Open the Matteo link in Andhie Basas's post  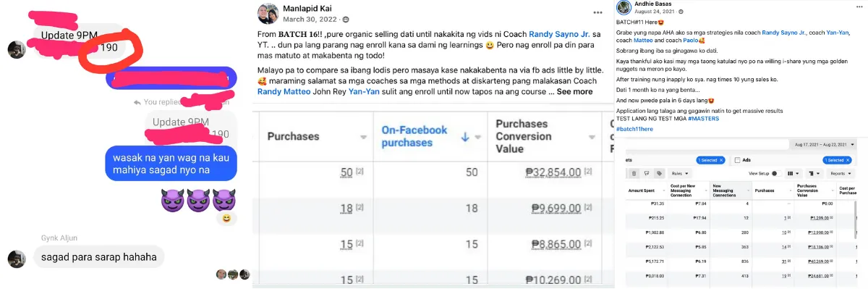pyautogui.click(x=643, y=41)
